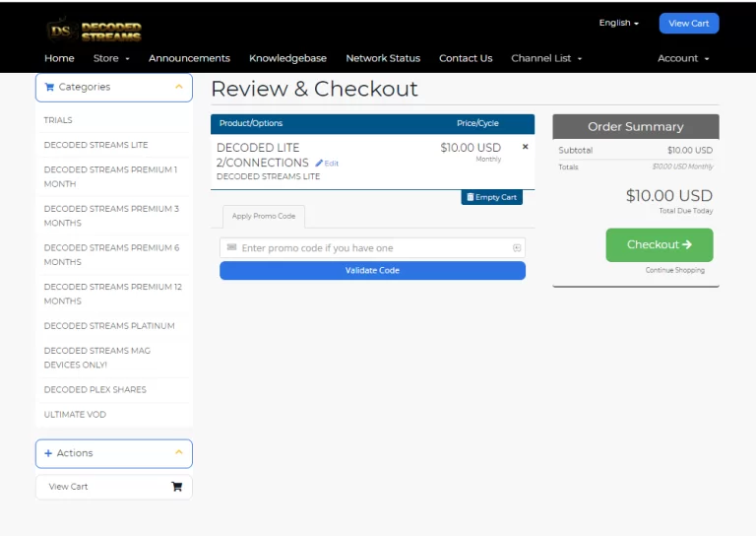Select DECODED STREAMS PREMIUM 3 MONTHS category

coord(111,216)
